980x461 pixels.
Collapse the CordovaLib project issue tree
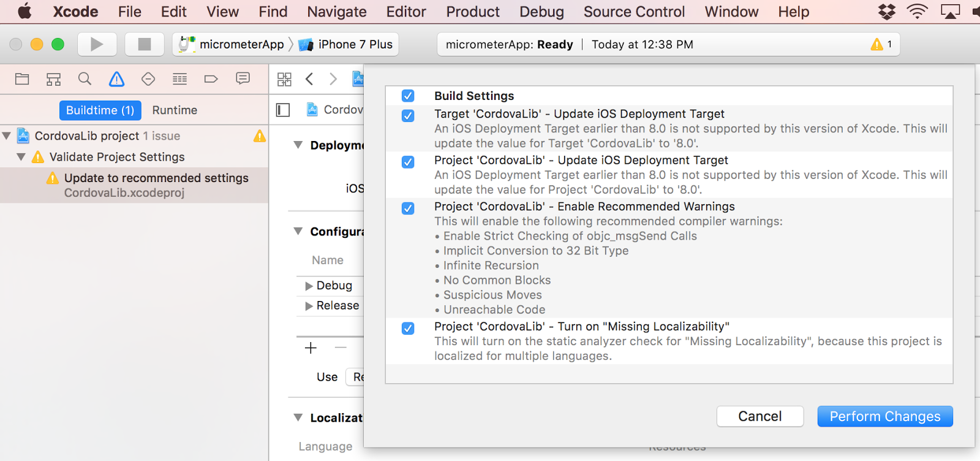click(x=7, y=135)
